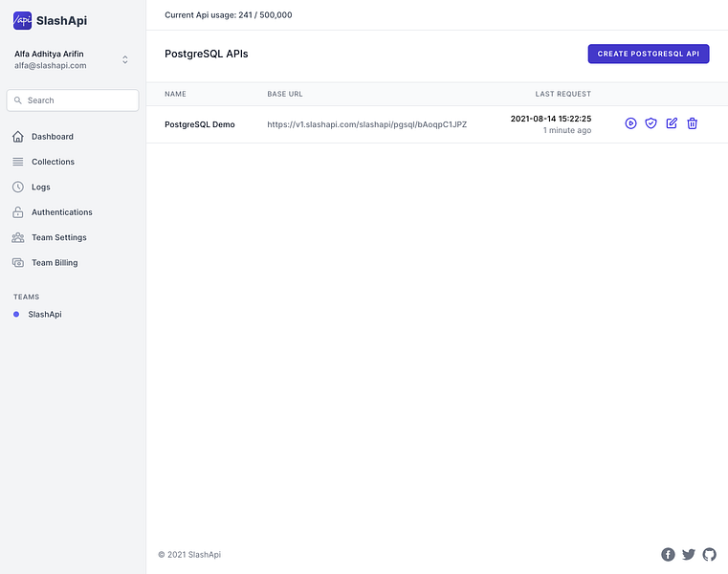Screen dimensions: 728x574
Task: Click the PostgreSQL Demo name cell
Action: 200,124
